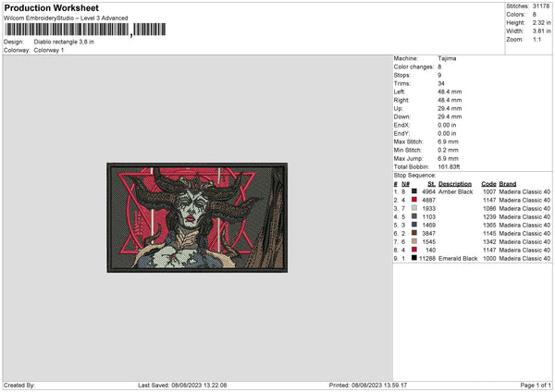555x392 pixels.
Task: Click stitch count '11288' in stop 9
Action: (x=427, y=259)
